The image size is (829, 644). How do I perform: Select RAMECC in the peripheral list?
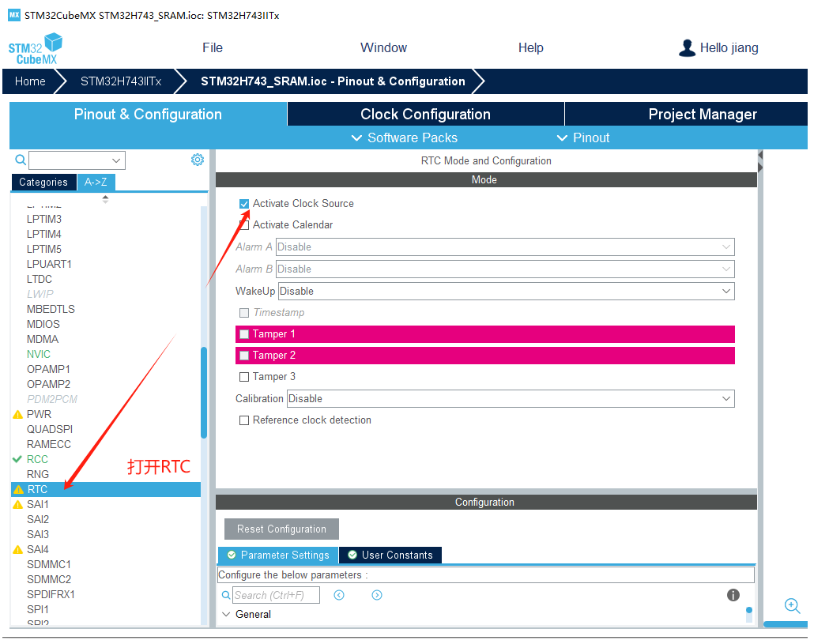click(49, 444)
